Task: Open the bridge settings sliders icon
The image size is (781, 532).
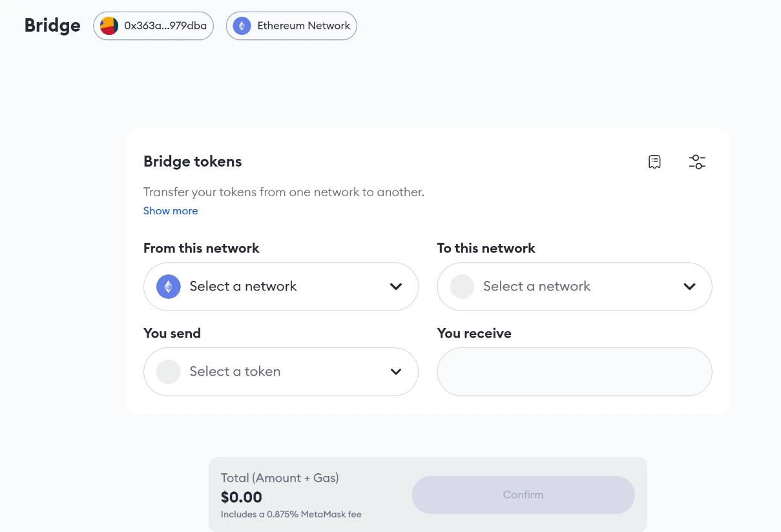Action: (697, 161)
